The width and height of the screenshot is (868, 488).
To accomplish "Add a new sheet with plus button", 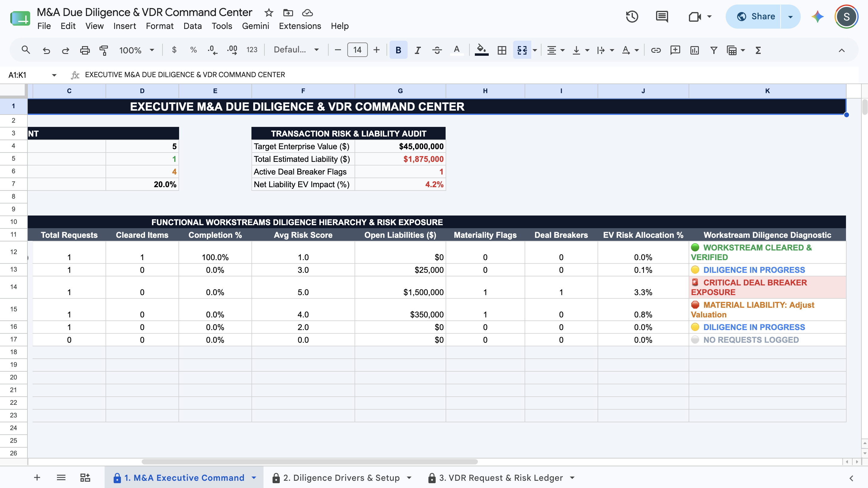I will (x=37, y=477).
